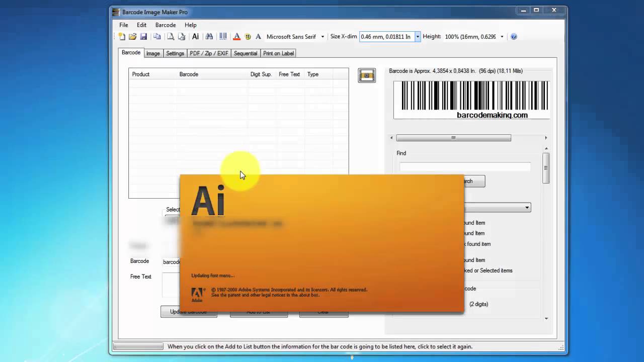Click into the Find text field
The height and width of the screenshot is (362, 644).
(x=465, y=167)
